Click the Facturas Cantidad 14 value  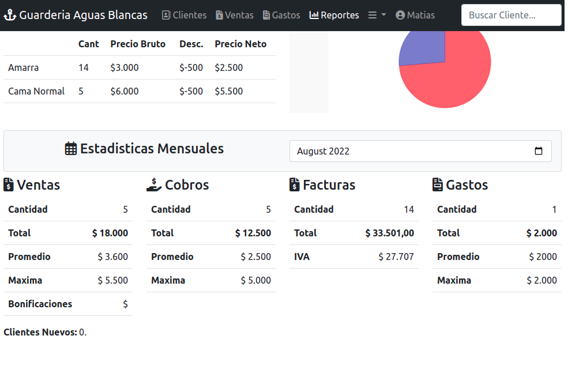[x=409, y=209]
